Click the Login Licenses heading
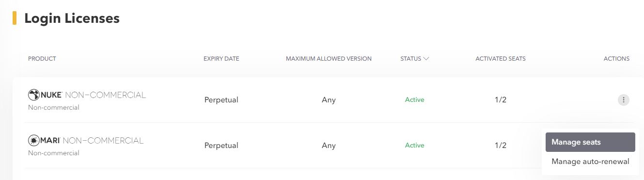 point(72,18)
